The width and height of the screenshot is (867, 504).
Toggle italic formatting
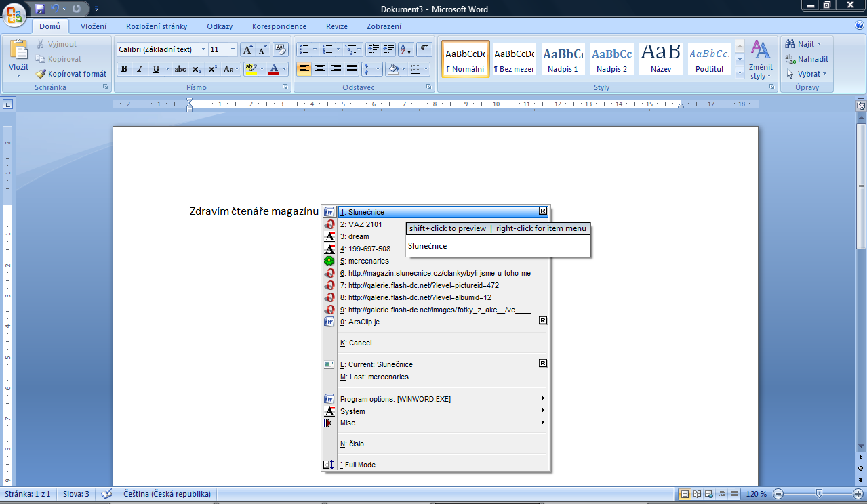(140, 69)
